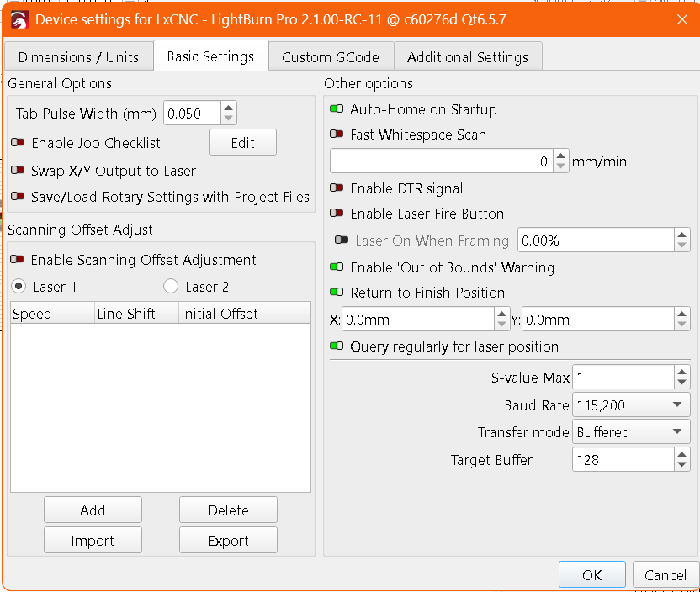Click the Edit job checklist button

pos(243,143)
